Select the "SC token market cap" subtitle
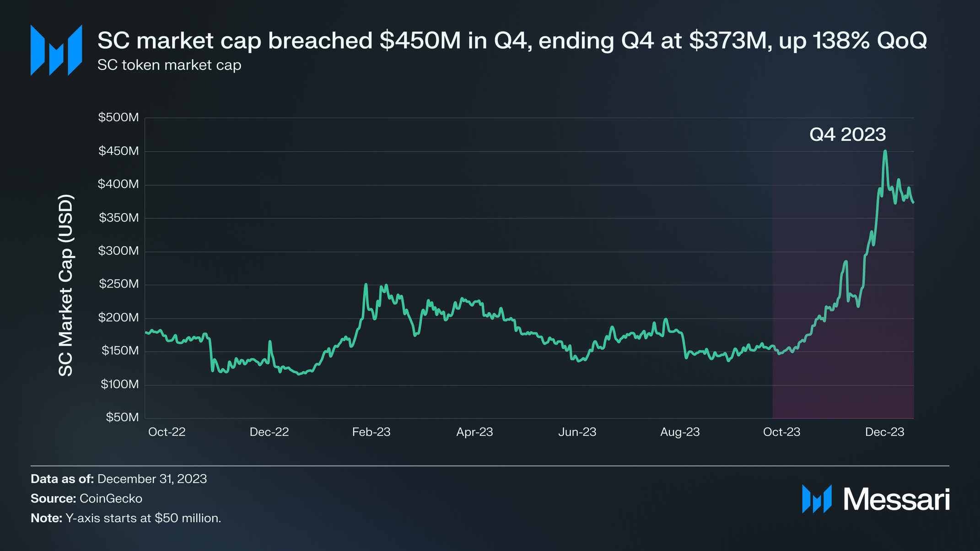The width and height of the screenshot is (980, 551). point(169,65)
